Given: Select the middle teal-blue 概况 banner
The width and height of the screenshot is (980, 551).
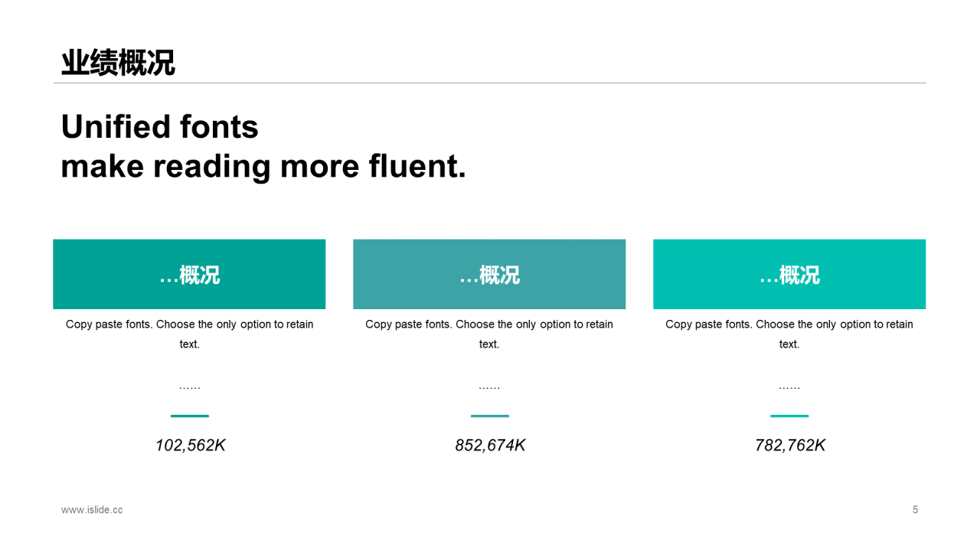Looking at the screenshot, I should point(489,274).
